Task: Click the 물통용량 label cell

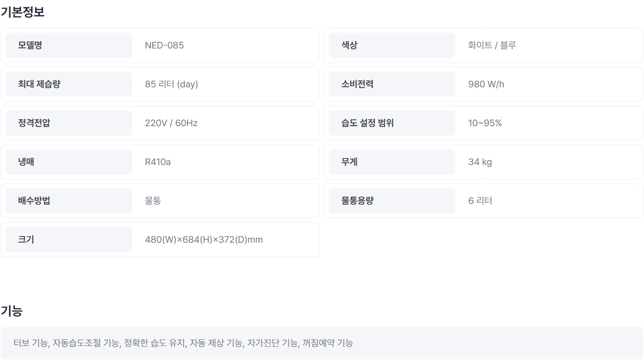Action: point(392,201)
